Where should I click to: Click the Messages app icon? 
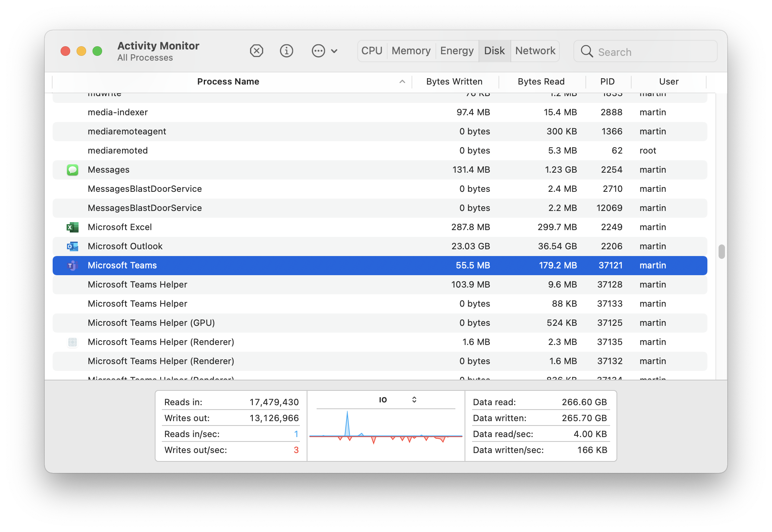point(73,170)
